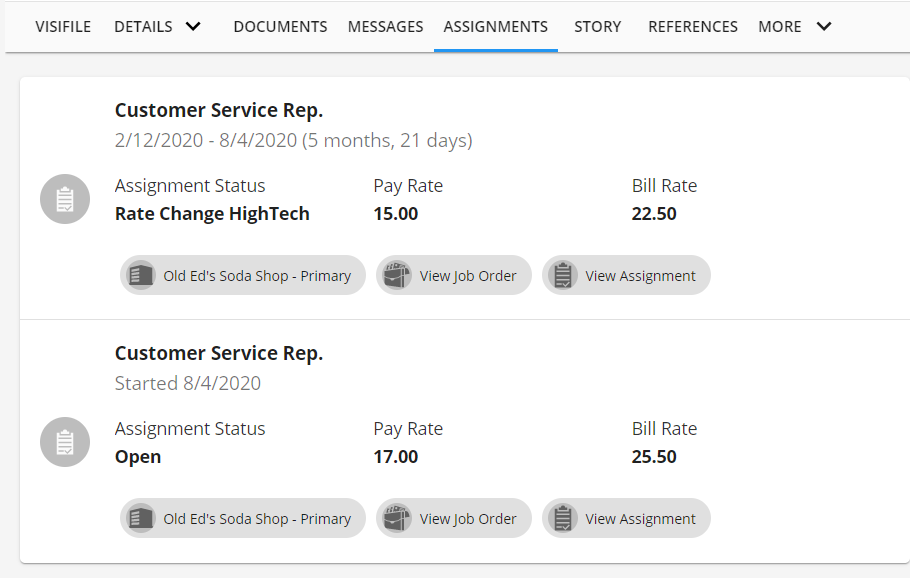Screen dimensions: 910x578
Task: Go to the Visifile tab
Action: (63, 27)
